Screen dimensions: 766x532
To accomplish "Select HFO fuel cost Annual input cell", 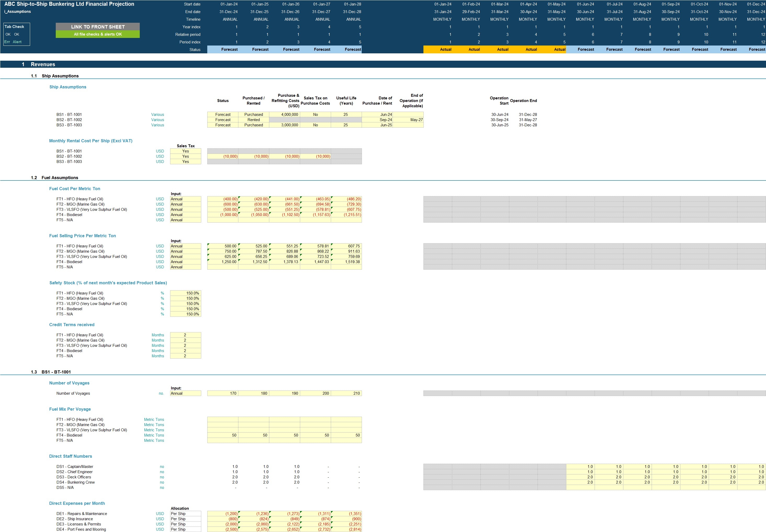I will tap(185, 199).
